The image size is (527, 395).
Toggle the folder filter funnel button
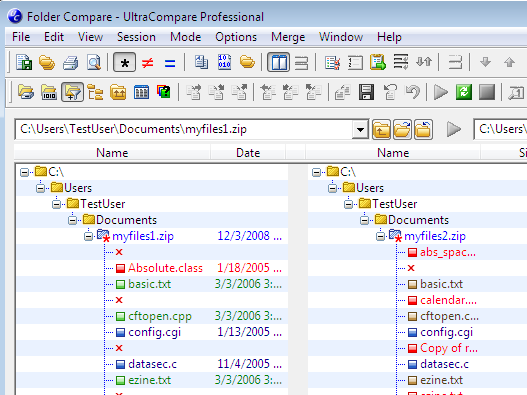pos(73,92)
